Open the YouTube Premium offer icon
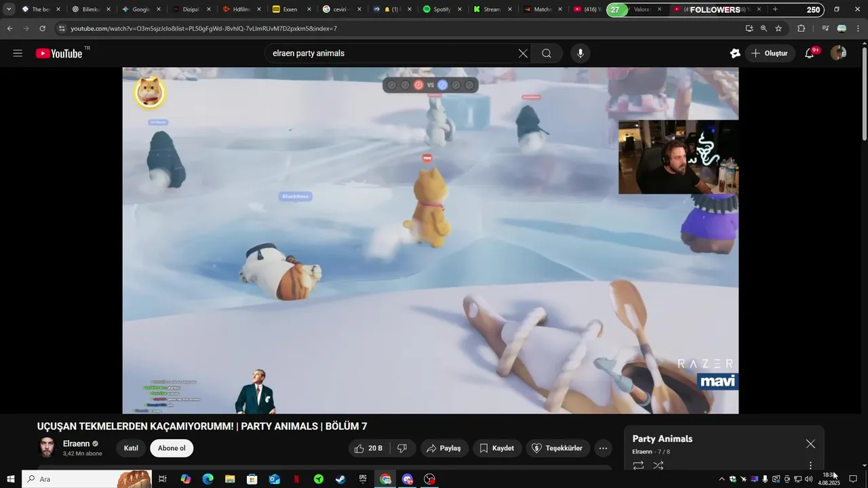The image size is (868, 488). (734, 54)
